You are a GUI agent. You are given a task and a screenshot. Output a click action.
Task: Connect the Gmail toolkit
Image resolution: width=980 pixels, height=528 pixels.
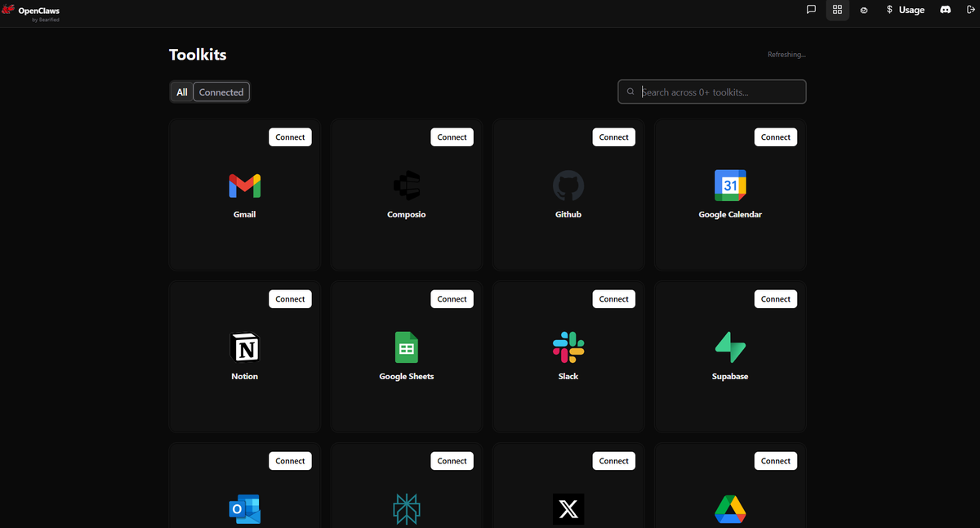click(x=290, y=137)
